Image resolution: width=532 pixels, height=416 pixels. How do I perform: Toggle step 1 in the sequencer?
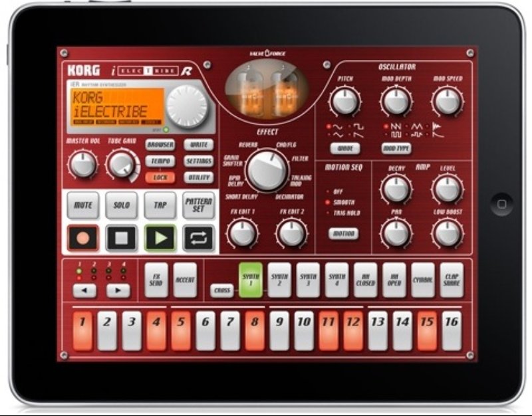pos(82,331)
